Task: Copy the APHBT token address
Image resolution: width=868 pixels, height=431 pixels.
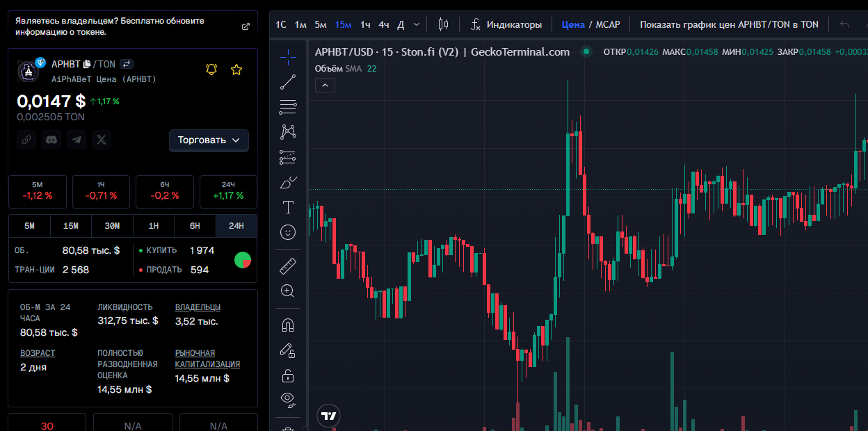Action: 87,64
